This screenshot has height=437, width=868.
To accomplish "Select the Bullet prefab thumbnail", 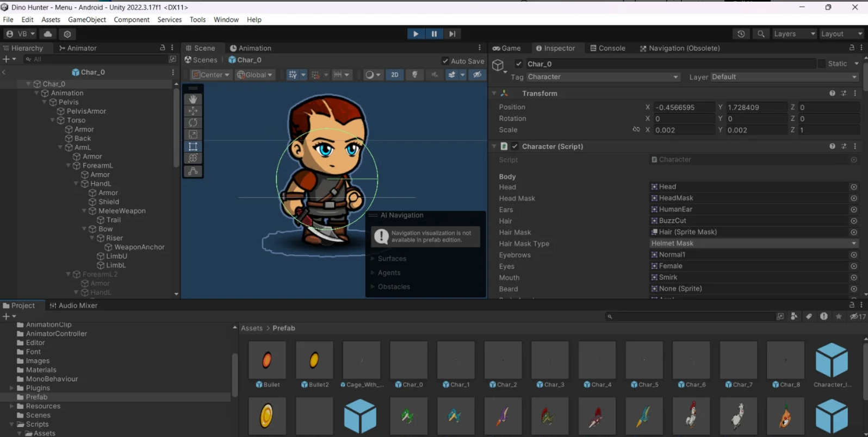I will click(x=267, y=360).
